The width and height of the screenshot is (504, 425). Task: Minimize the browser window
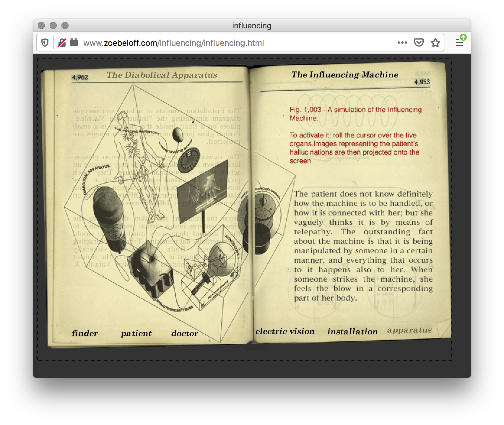(x=53, y=25)
